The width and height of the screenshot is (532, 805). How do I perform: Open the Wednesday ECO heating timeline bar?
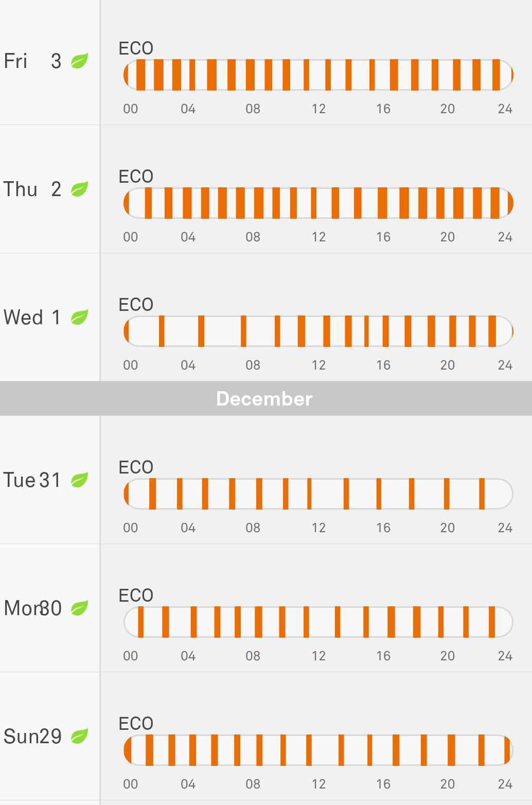318,331
